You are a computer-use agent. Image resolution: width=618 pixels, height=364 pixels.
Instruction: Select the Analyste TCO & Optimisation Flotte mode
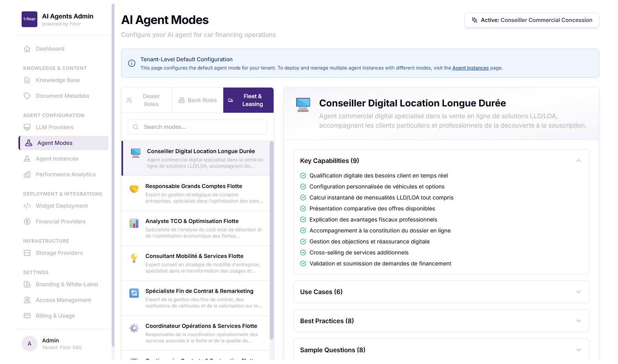click(x=196, y=228)
